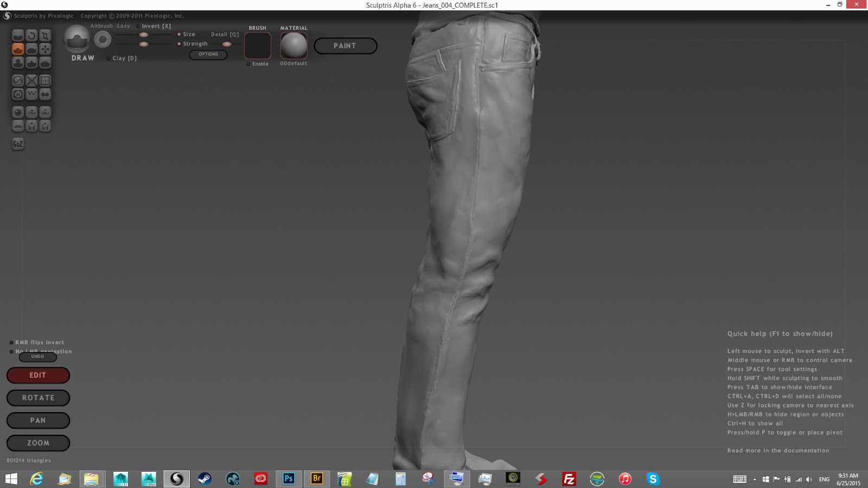Toggle RMB flips invert setting
Image resolution: width=868 pixels, height=488 pixels.
(x=11, y=343)
